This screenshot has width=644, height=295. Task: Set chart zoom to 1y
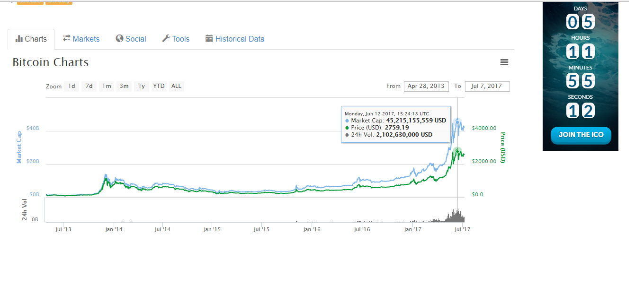pos(142,86)
